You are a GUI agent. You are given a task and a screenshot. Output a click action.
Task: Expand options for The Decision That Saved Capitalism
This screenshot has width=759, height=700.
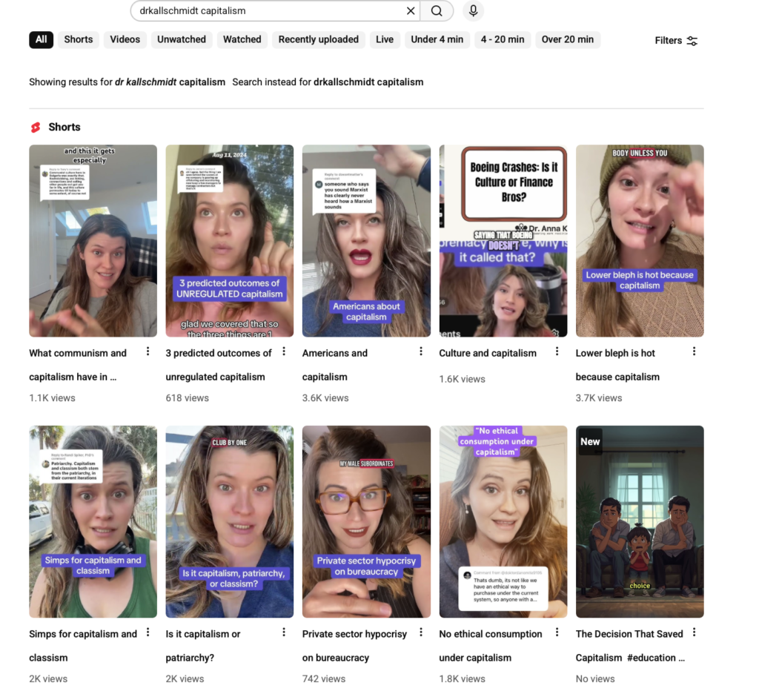[x=694, y=633]
